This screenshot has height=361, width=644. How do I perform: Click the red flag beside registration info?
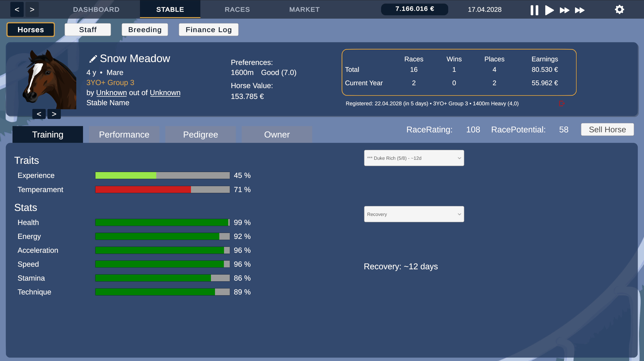[x=562, y=103]
